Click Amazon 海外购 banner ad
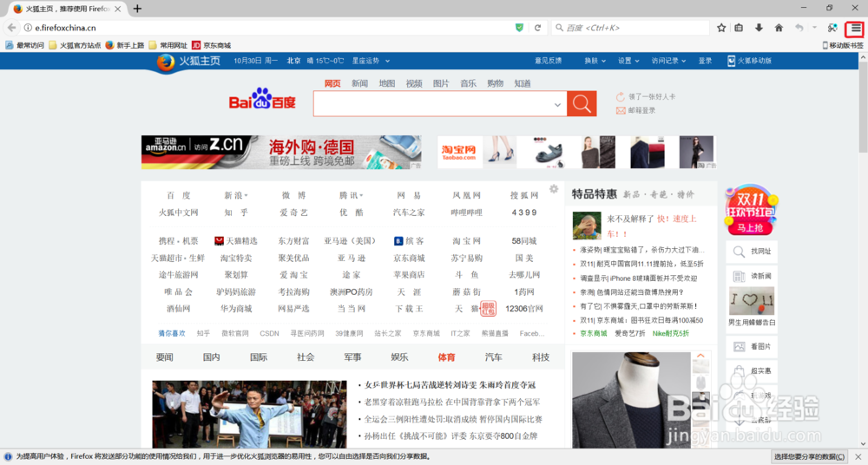Screen dimensions: 868x465 281,152
